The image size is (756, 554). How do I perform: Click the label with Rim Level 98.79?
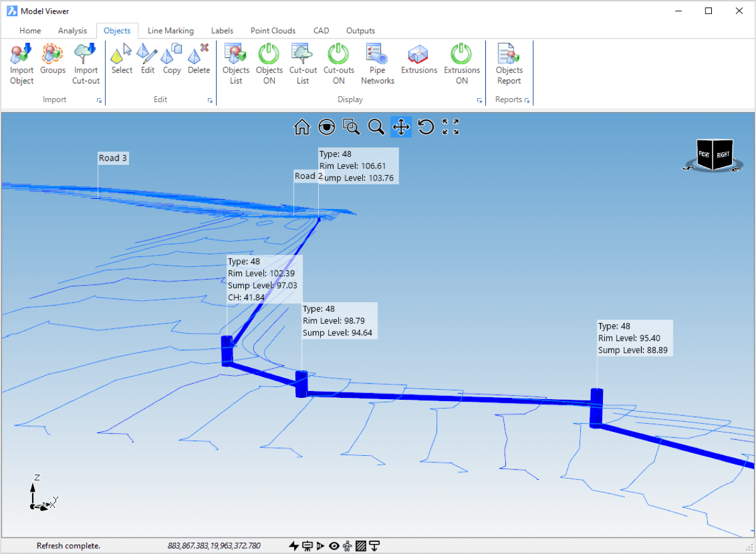(339, 321)
